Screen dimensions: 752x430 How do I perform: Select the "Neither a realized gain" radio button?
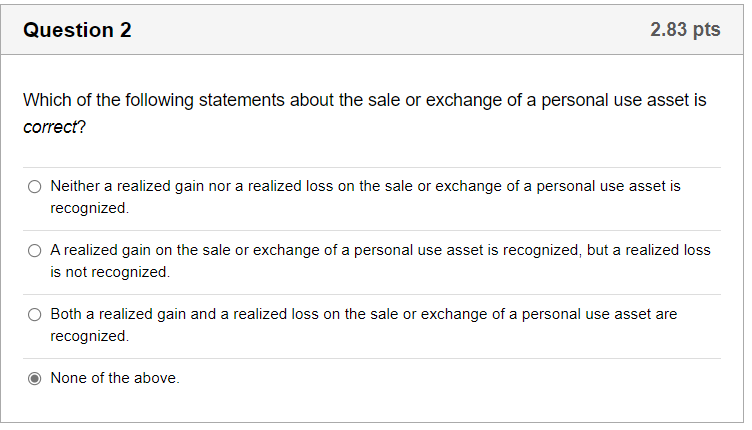click(35, 187)
